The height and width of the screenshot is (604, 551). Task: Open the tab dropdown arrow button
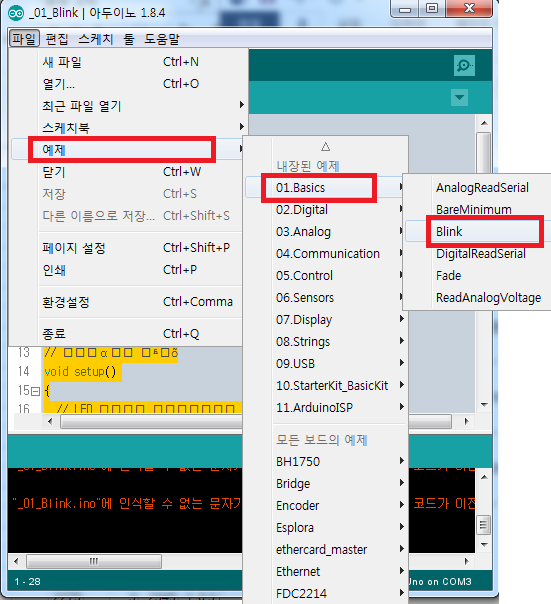[x=459, y=97]
